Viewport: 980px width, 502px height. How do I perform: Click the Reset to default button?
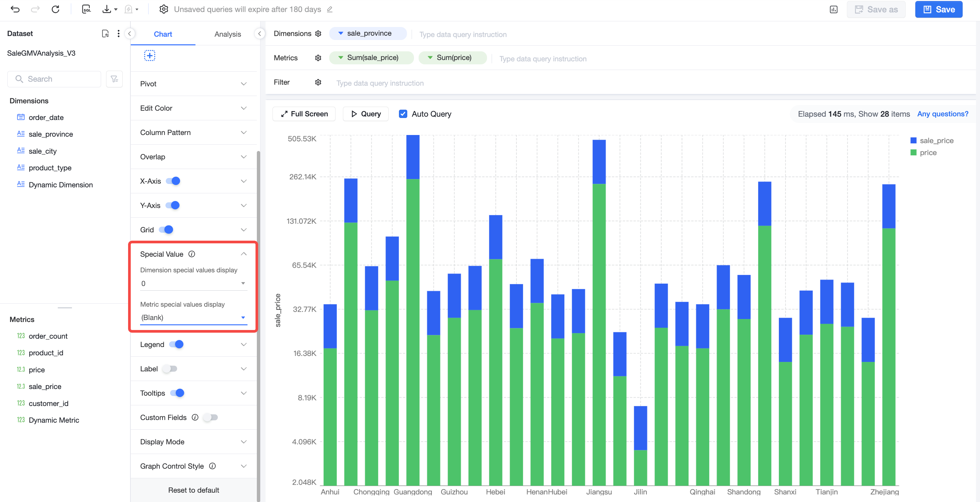pyautogui.click(x=193, y=490)
